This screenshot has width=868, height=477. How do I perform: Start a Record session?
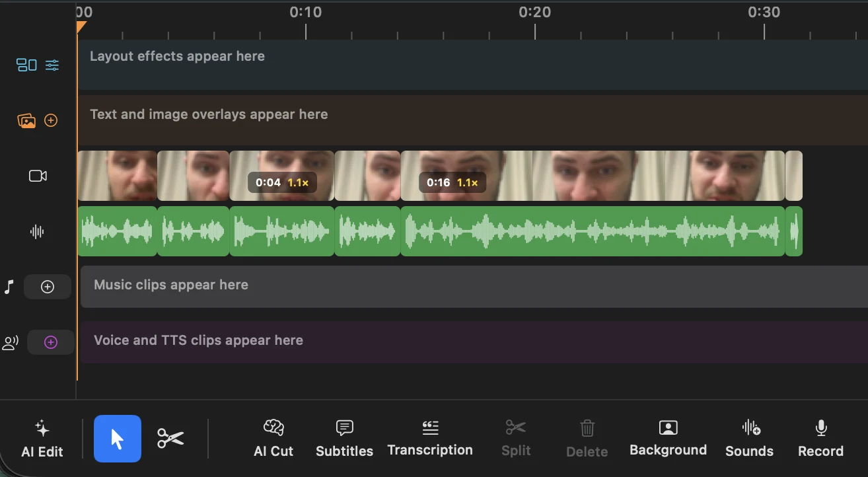(820, 439)
